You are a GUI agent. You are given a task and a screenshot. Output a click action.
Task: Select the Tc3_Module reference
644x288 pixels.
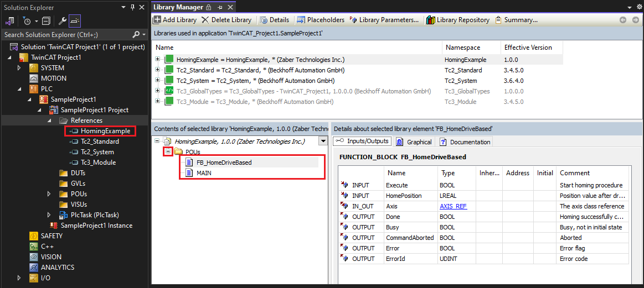click(99, 163)
